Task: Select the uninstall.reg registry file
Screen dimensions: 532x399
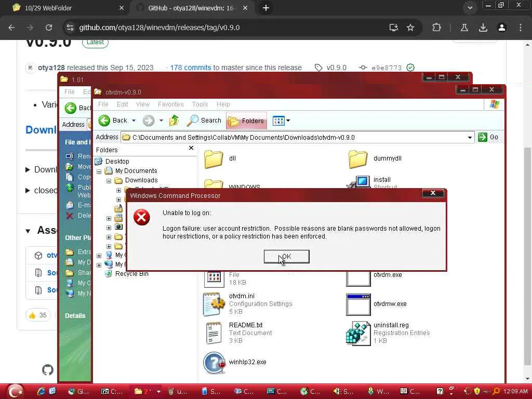Action: pos(388,333)
